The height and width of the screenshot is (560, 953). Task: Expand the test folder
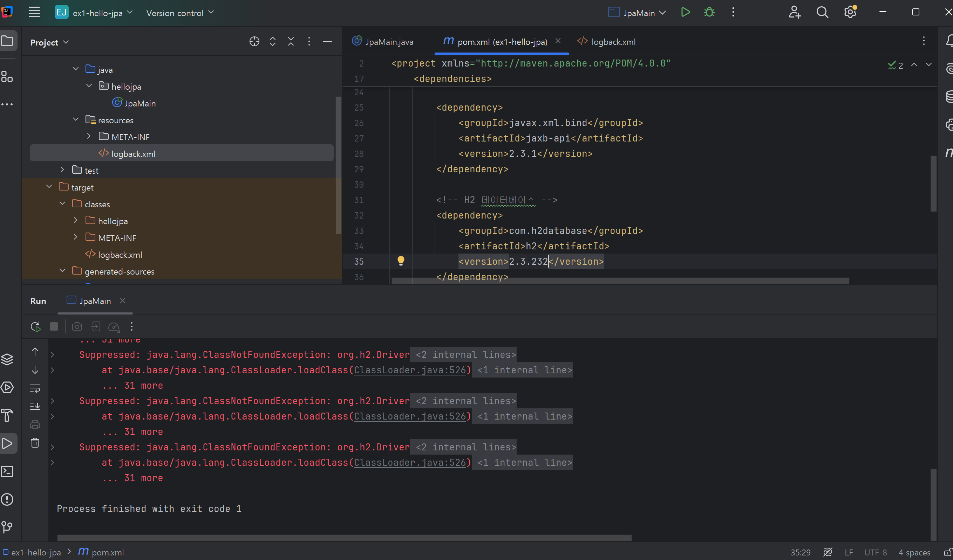click(62, 170)
